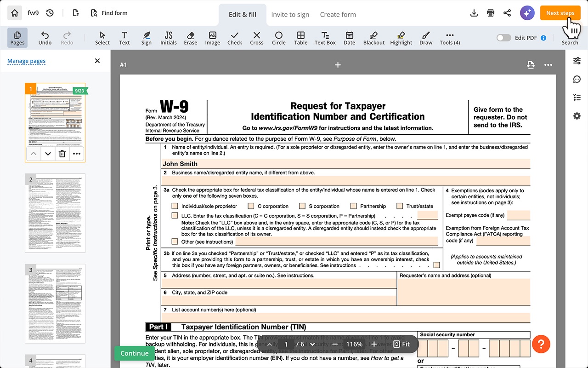Select page 2 thumbnail

click(55, 213)
